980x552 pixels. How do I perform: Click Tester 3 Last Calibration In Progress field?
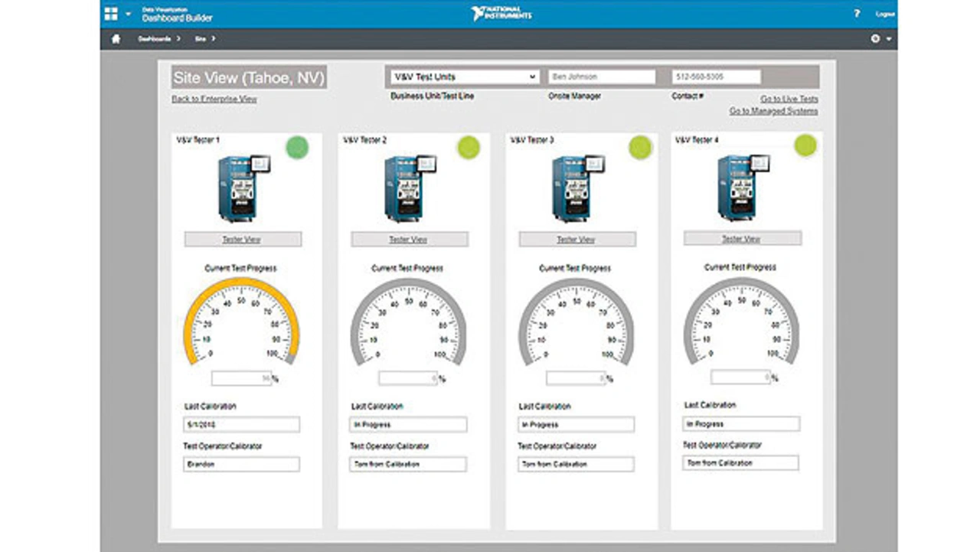click(x=576, y=424)
